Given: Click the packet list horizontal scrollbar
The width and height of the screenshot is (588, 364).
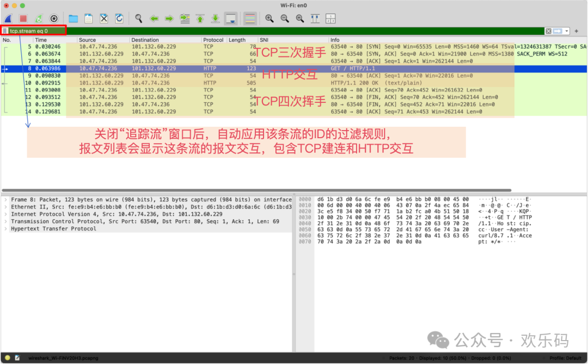Looking at the screenshot, I should pyautogui.click(x=256, y=190).
